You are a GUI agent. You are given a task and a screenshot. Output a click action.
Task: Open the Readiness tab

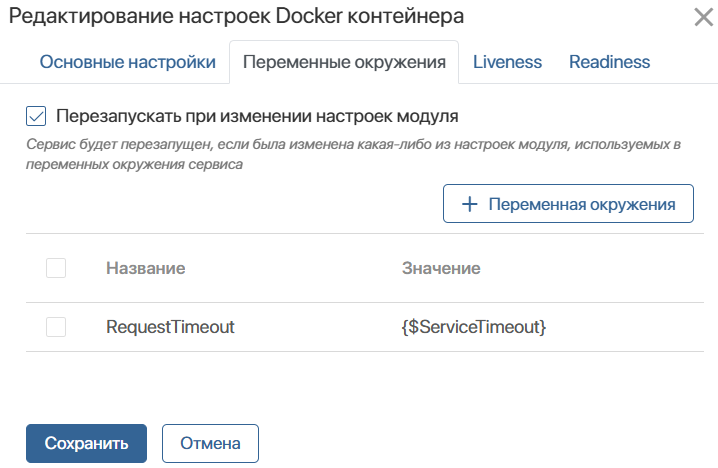click(609, 62)
